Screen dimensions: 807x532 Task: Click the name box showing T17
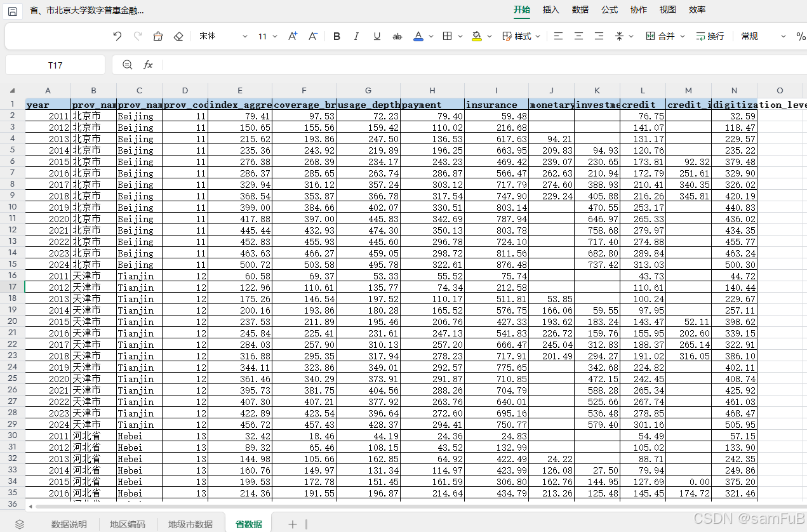55,65
